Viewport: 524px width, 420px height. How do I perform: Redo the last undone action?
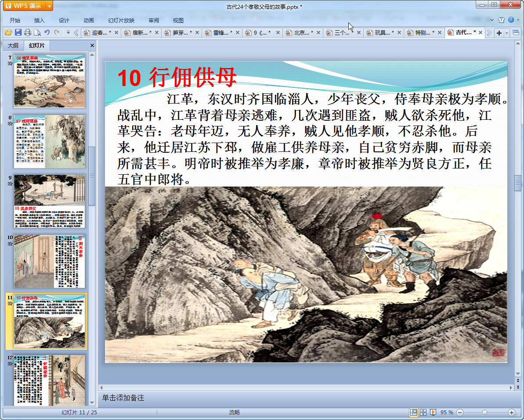coord(57,32)
